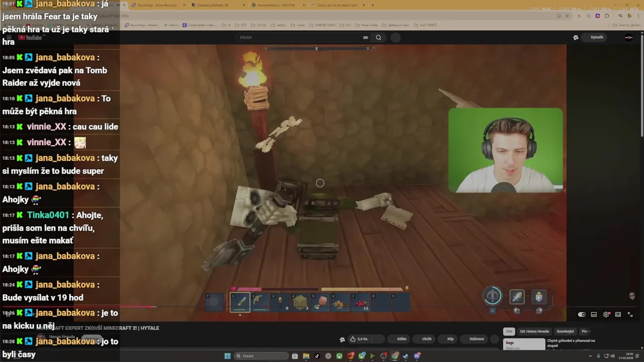
Task: Click the red video progress scrubber
Action: [x=150, y=306]
